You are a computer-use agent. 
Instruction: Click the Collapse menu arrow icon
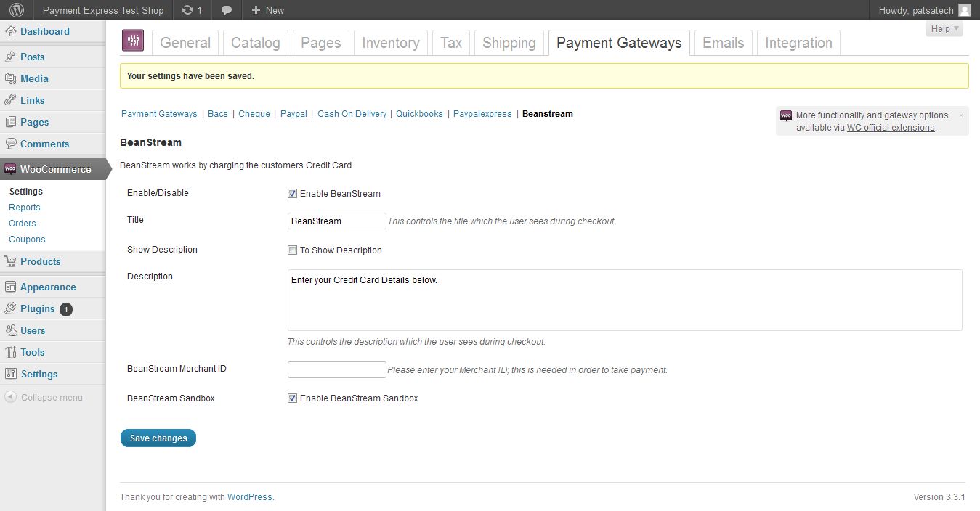(10, 397)
